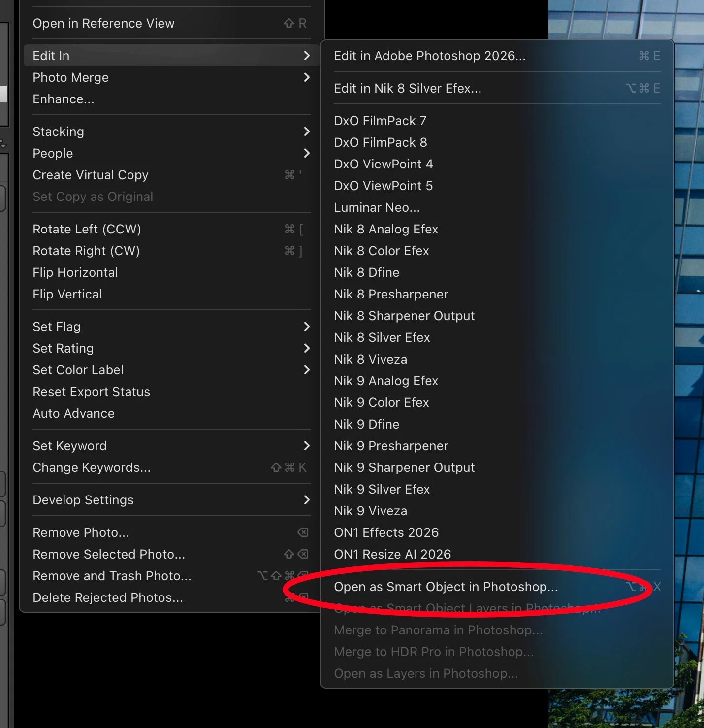Viewport: 704px width, 728px height.
Task: Select Nik 9 Analog Efex
Action: tap(497, 381)
